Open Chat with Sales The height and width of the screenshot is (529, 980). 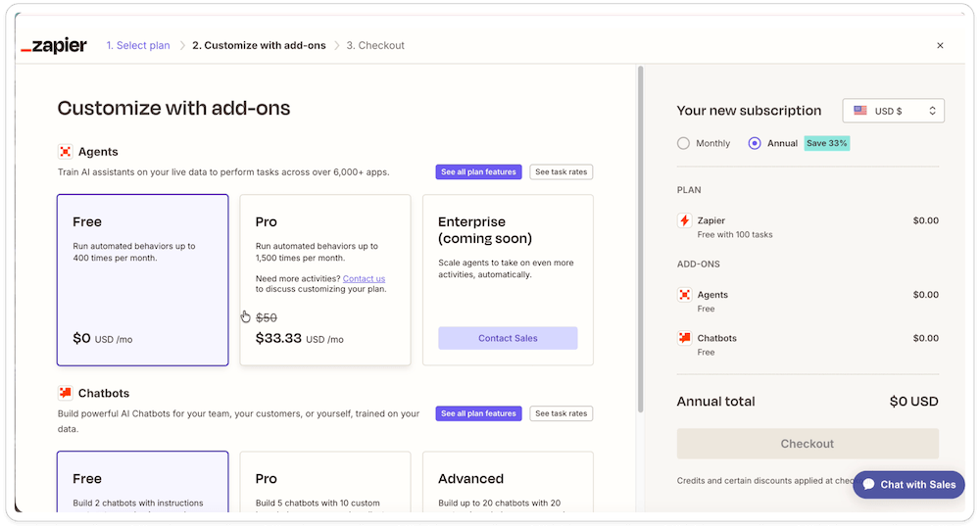(908, 485)
